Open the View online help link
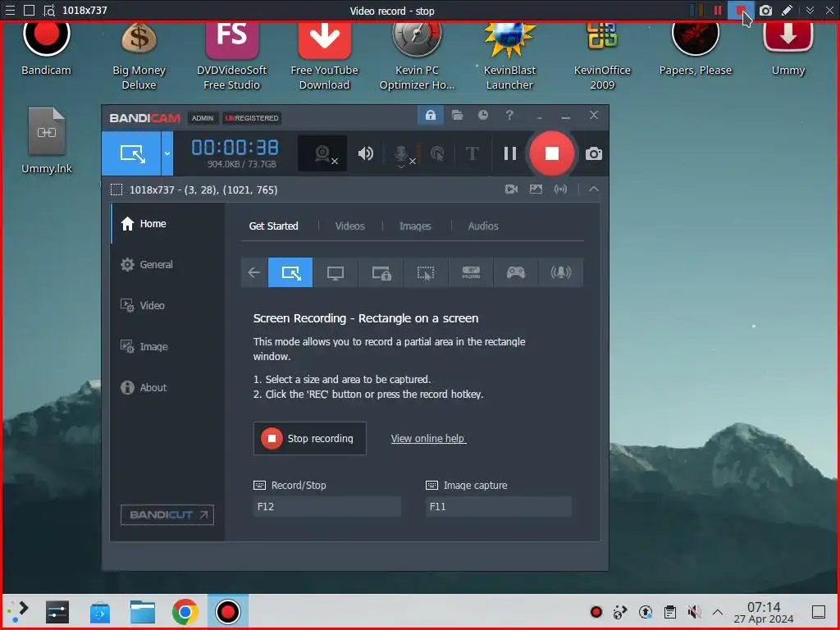The height and width of the screenshot is (630, 840). click(x=428, y=438)
